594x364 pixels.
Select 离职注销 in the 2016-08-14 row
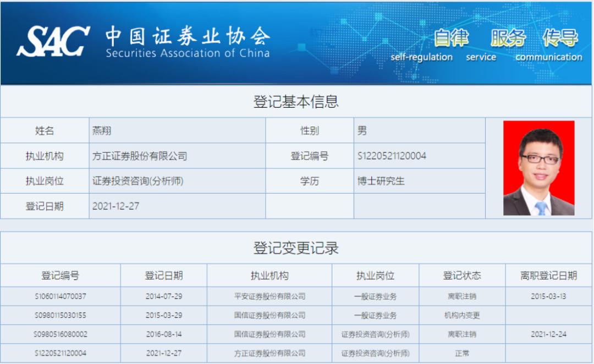click(x=462, y=334)
